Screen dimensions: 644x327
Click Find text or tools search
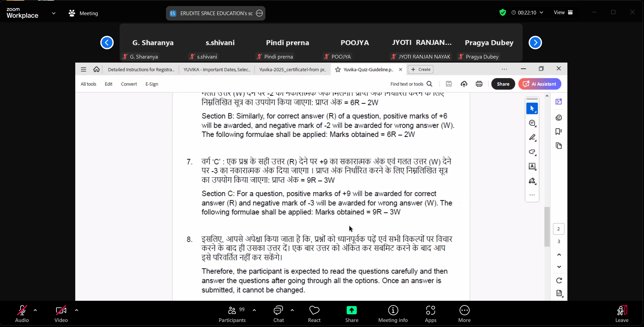pos(412,84)
